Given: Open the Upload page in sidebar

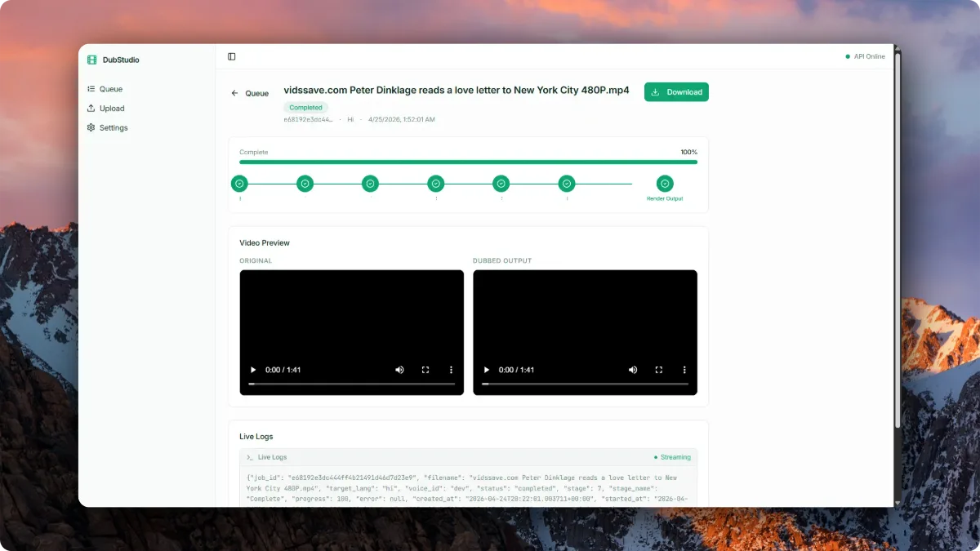Looking at the screenshot, I should point(112,109).
